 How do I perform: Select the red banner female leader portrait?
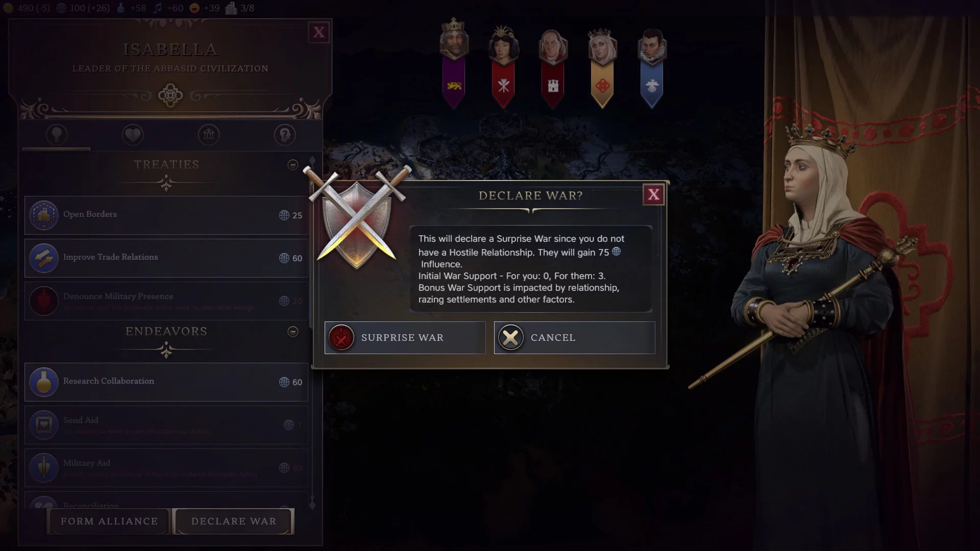pos(503,66)
